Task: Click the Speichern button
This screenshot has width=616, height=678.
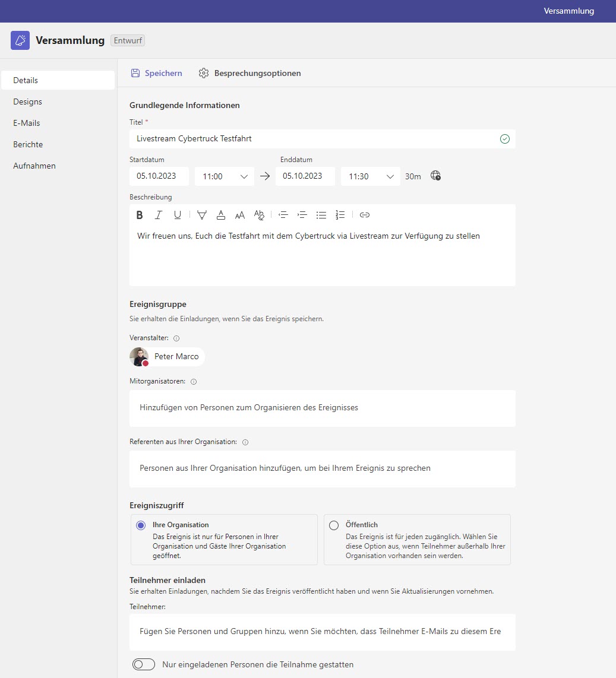Action: pos(157,73)
